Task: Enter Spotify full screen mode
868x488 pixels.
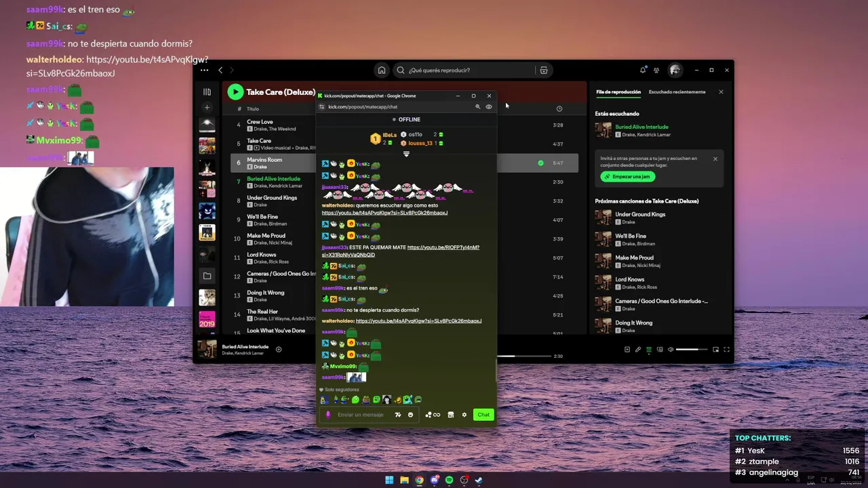Action: pos(726,350)
